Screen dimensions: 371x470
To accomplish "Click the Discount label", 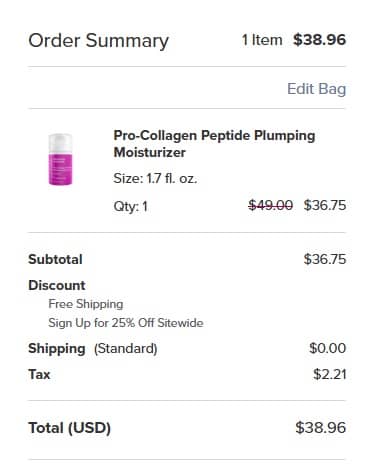I will click(x=57, y=285).
